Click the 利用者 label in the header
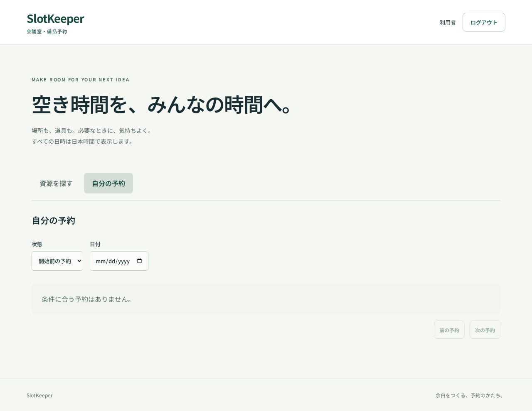 tap(448, 22)
